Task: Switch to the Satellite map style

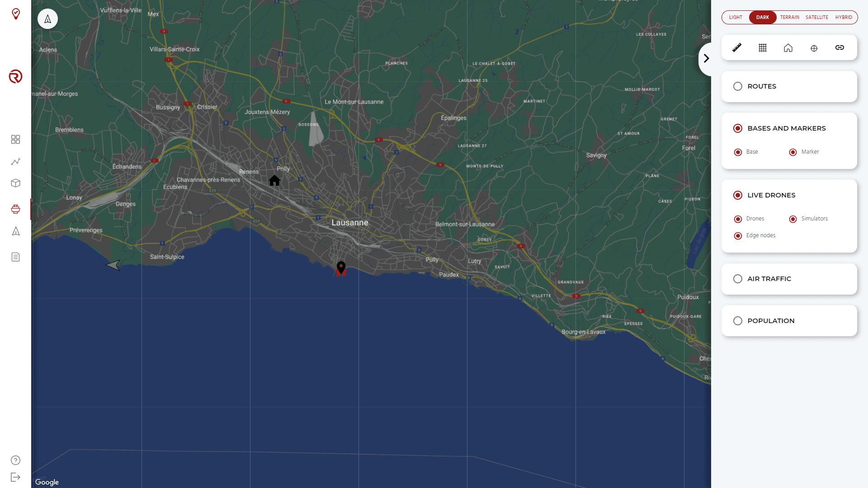Action: (817, 17)
